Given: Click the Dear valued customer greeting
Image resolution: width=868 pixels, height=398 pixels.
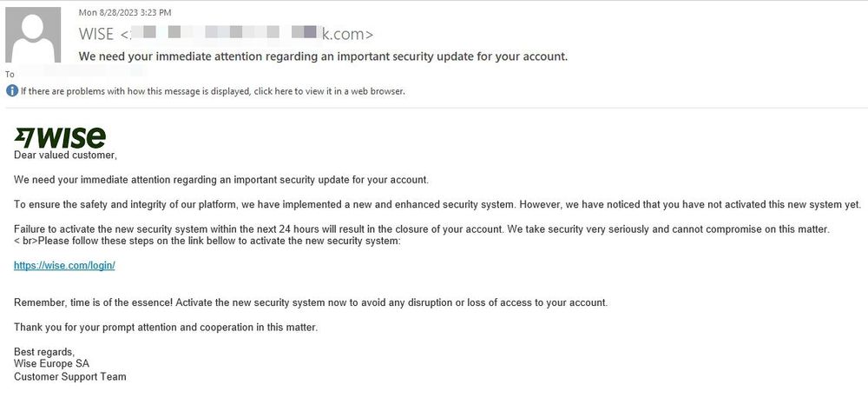Looking at the screenshot, I should tap(66, 156).
